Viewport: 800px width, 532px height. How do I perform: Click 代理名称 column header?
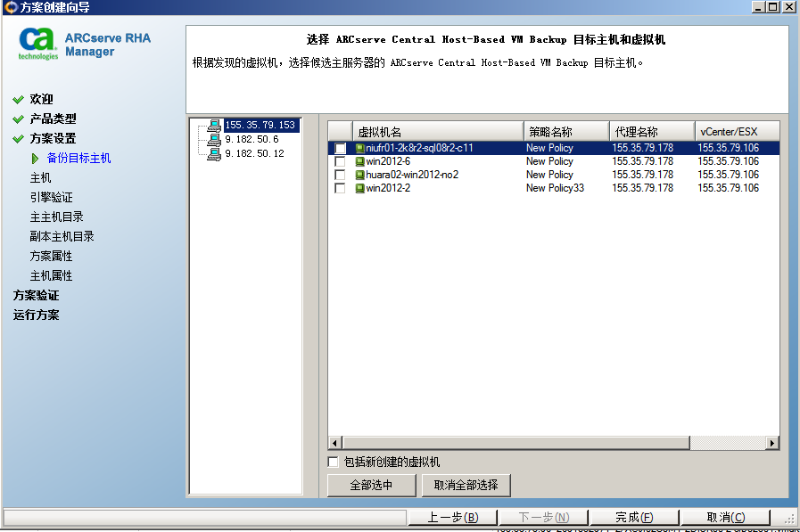pyautogui.click(x=652, y=132)
